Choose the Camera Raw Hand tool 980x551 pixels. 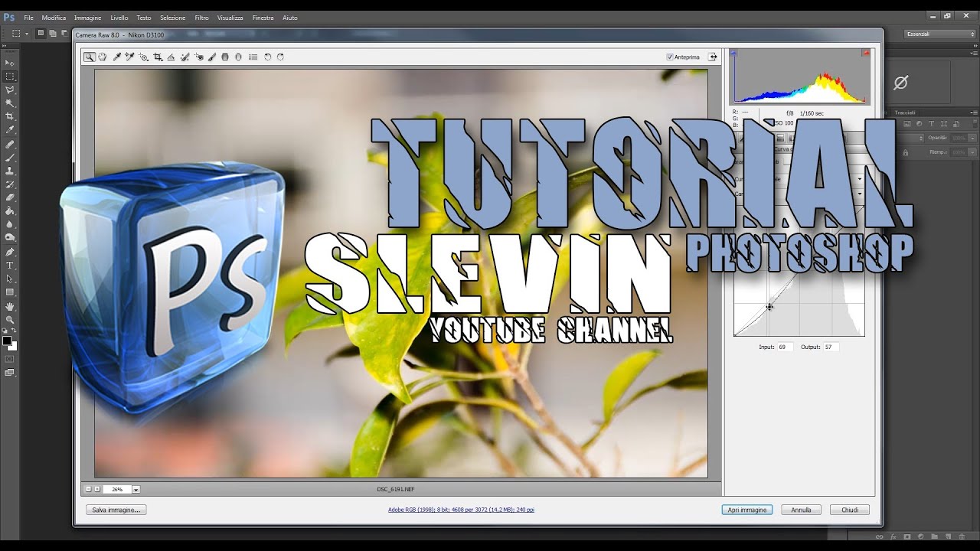(103, 57)
